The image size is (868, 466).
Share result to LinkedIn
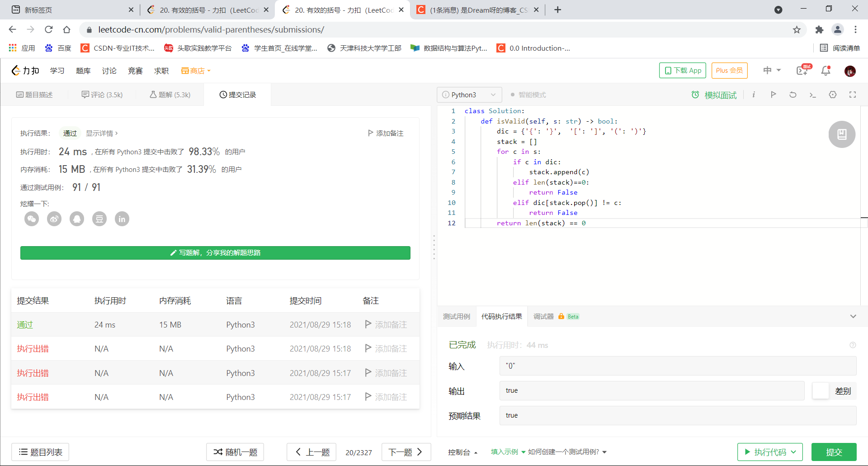[x=122, y=219]
